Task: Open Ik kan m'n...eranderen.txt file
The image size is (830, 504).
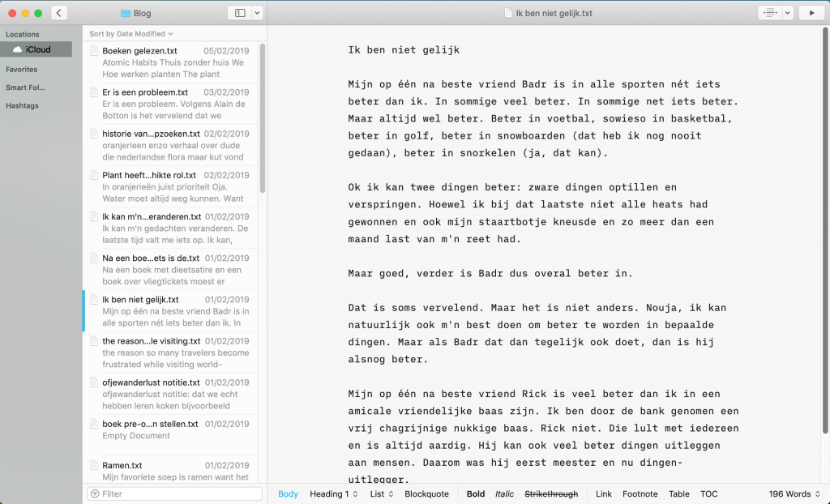Action: tap(170, 228)
